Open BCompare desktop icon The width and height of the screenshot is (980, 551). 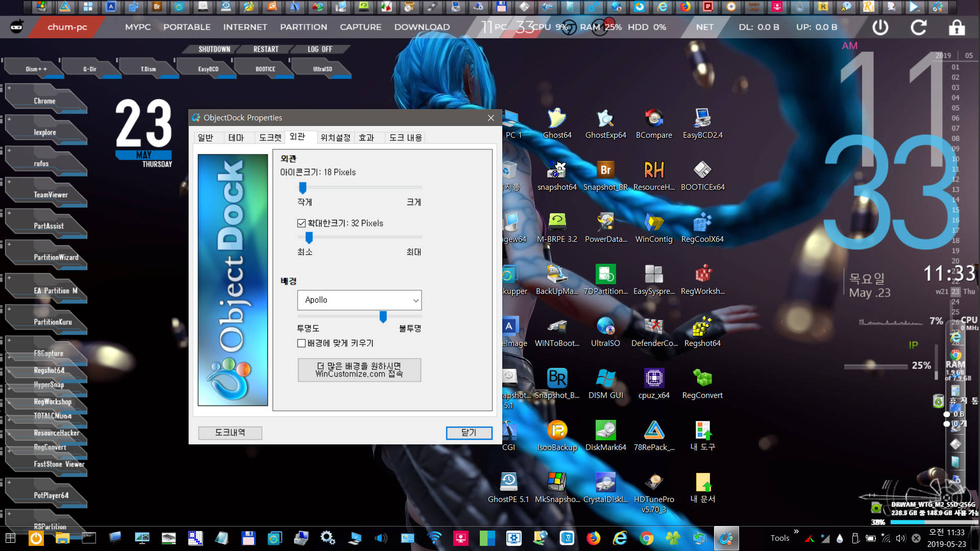[x=654, y=124]
